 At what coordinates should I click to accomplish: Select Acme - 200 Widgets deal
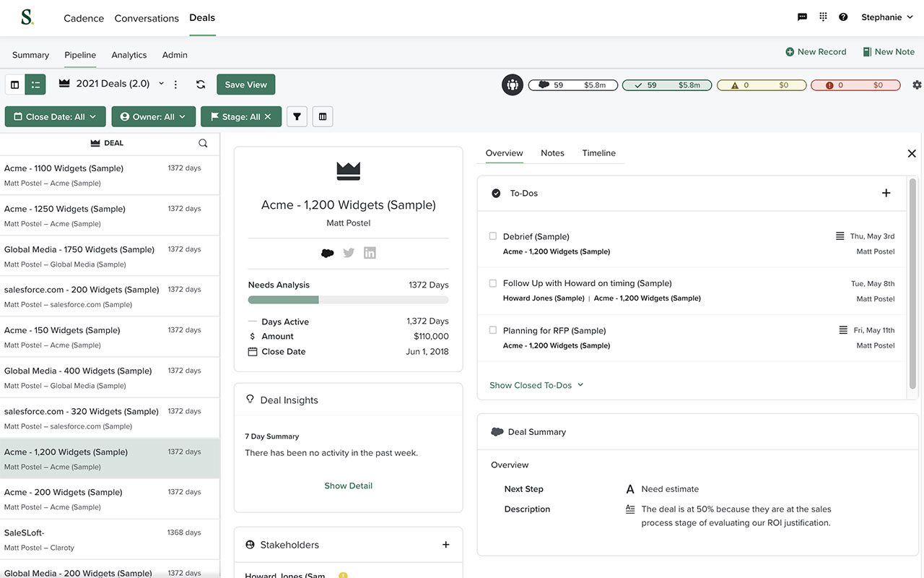(110, 499)
